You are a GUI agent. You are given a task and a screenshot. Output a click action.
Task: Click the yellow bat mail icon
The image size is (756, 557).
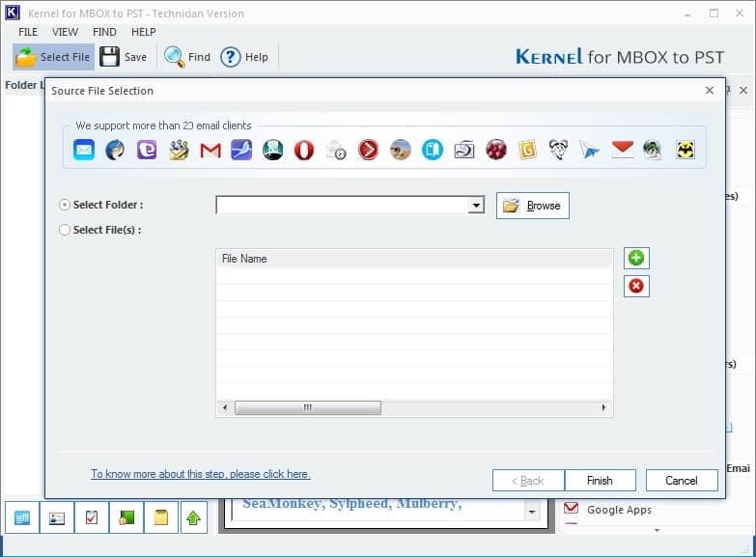[x=686, y=150]
